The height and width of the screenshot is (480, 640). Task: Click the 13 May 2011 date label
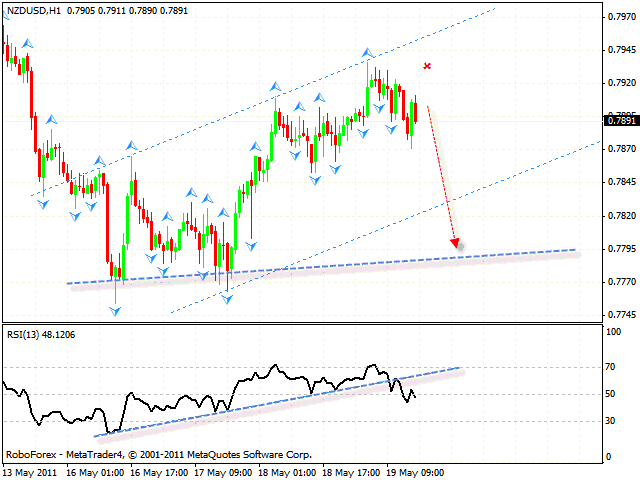(32, 472)
